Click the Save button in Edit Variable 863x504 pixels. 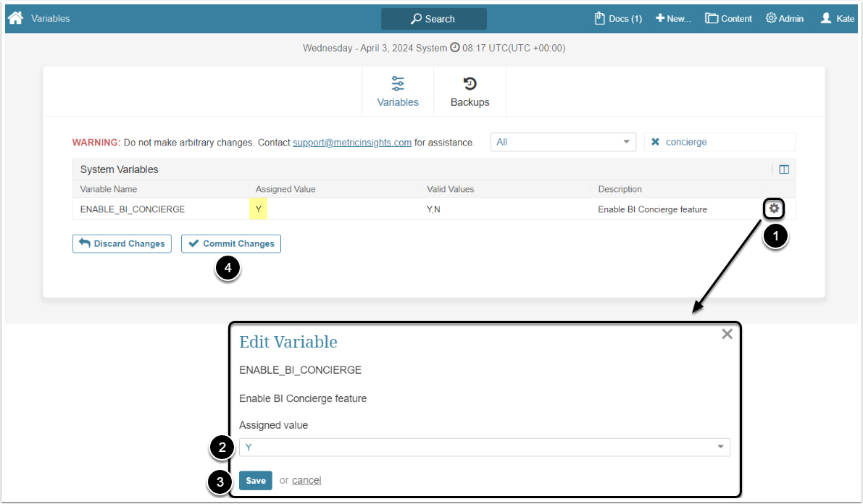click(255, 480)
